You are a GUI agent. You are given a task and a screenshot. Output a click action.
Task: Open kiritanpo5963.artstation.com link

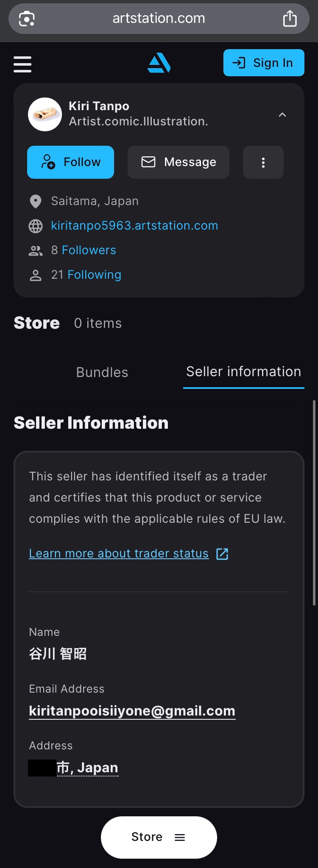coord(134,226)
